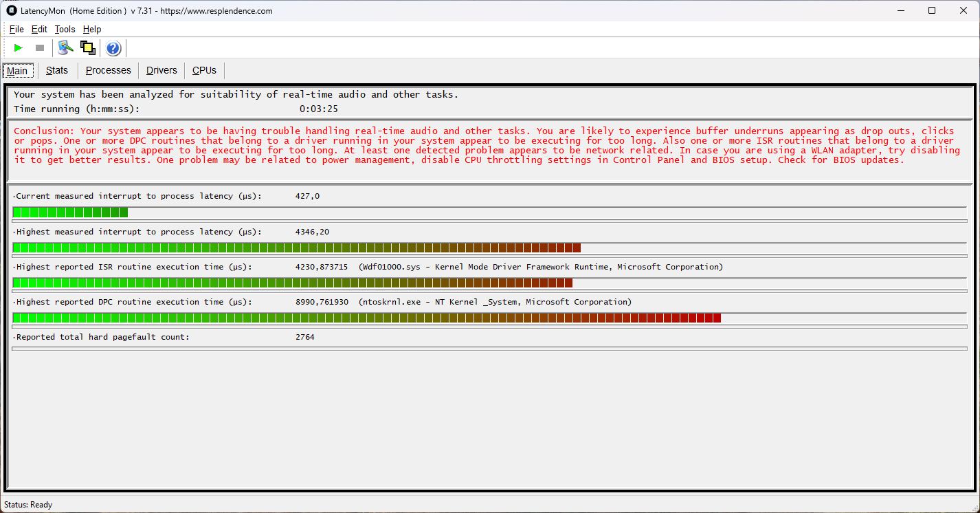Open the File menu
980x513 pixels.
pyautogui.click(x=16, y=29)
